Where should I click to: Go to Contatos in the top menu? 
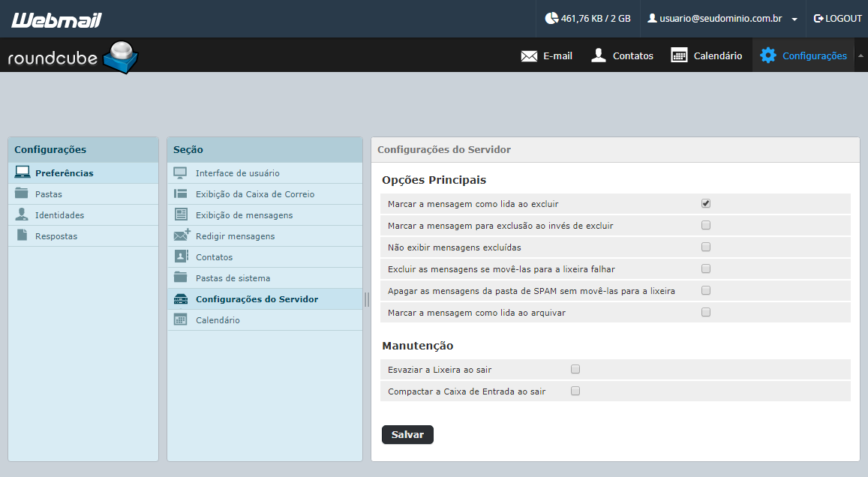pyautogui.click(x=622, y=55)
